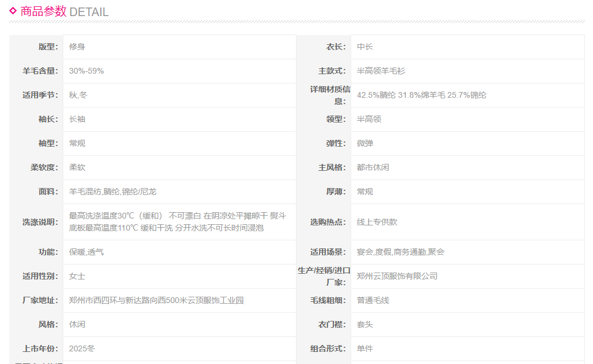Click the pink diamond icon beside 商品参数
This screenshot has width=593, height=364.
click(x=13, y=10)
